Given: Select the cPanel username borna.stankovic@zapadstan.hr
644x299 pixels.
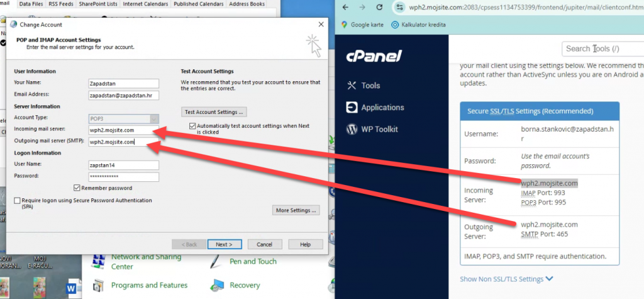Looking at the screenshot, I should (567, 134).
